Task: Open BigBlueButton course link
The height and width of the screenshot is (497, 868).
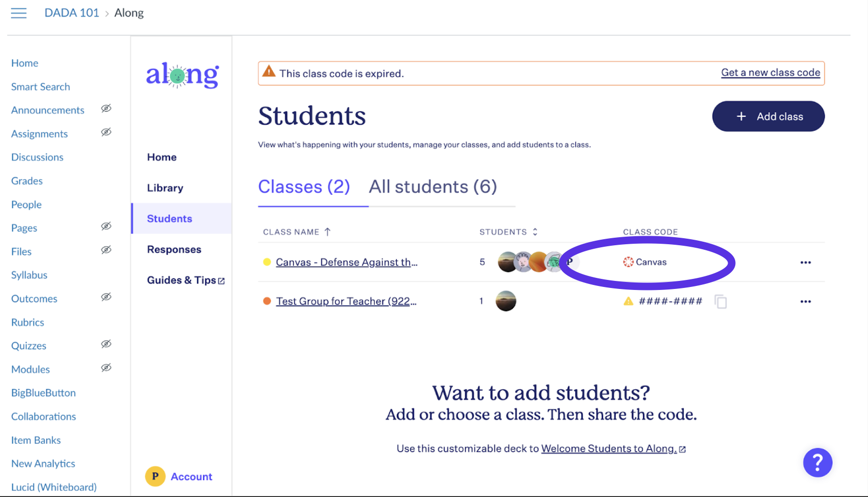Action: click(x=43, y=392)
